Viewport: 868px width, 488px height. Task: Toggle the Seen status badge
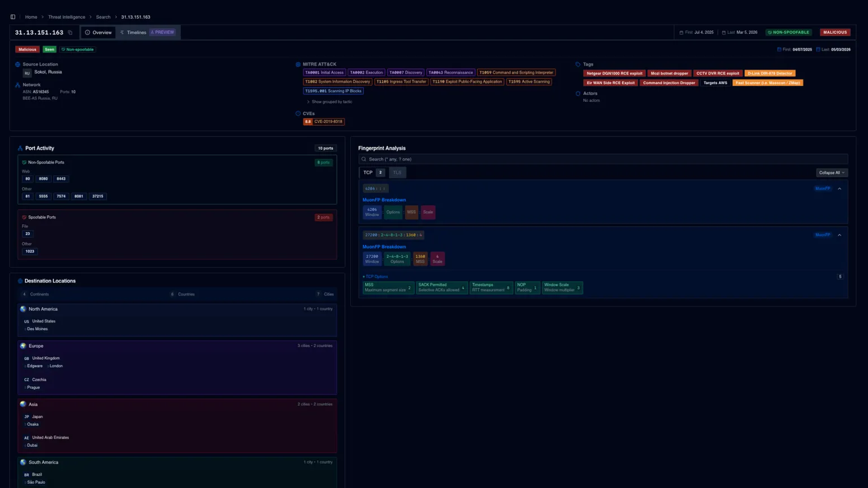49,49
